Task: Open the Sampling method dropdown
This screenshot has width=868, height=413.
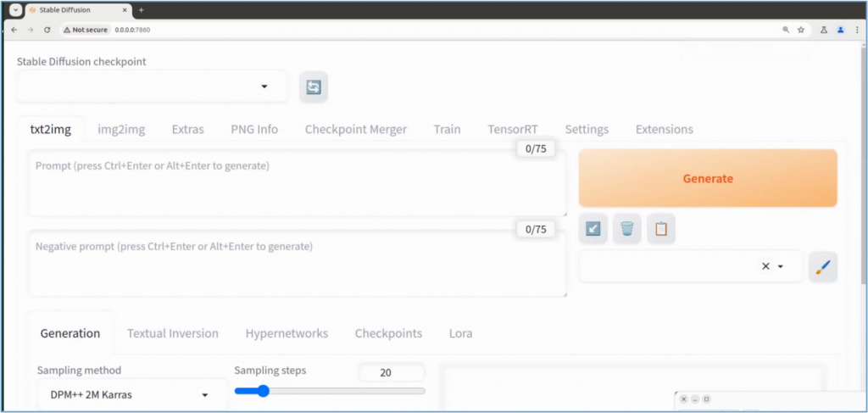Action: [x=132, y=394]
